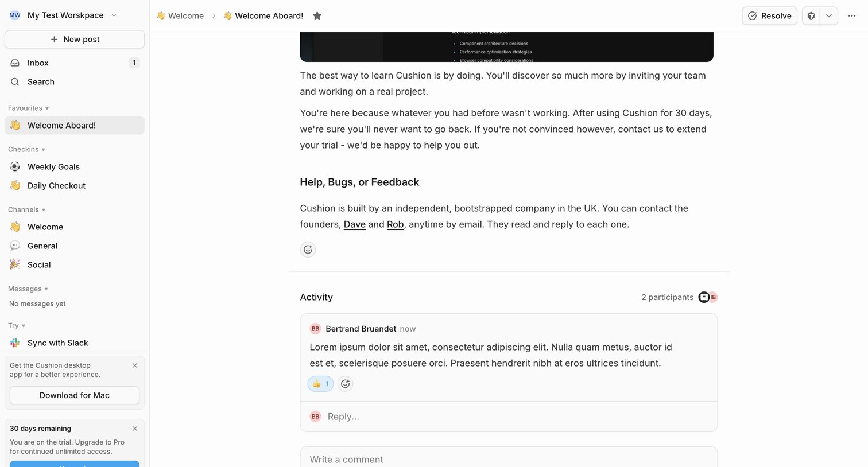Image resolution: width=868 pixels, height=467 pixels.
Task: Click the Social party popper icon
Action: click(15, 265)
